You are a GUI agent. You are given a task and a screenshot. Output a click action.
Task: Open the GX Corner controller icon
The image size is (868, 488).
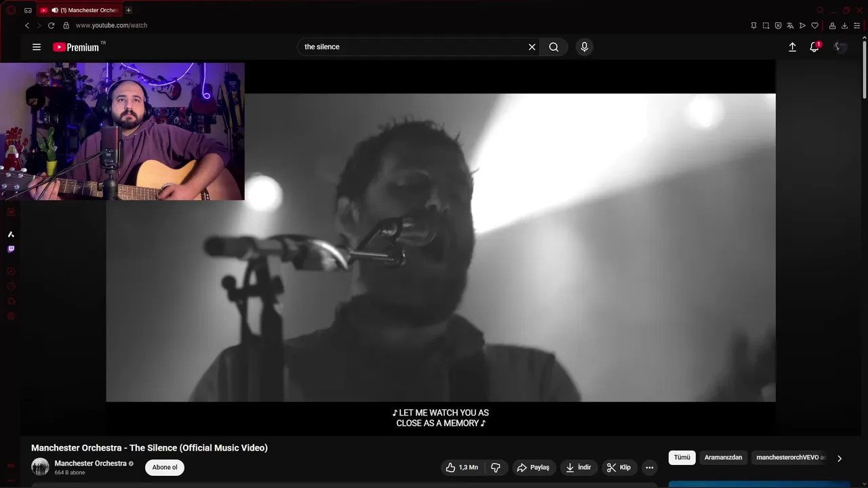(28, 10)
